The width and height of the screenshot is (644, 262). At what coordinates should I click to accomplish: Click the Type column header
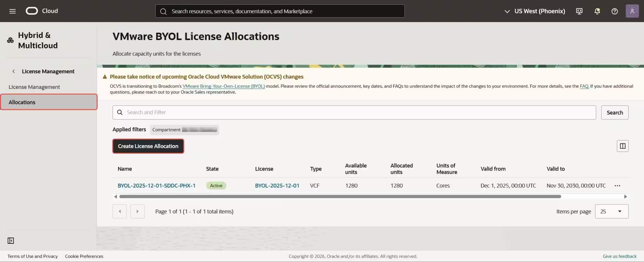point(316,169)
